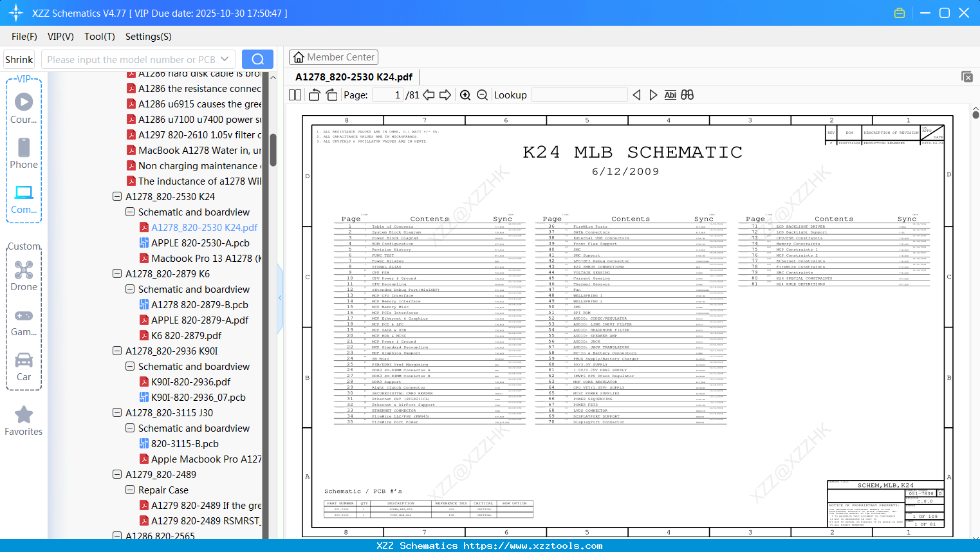Open Favorites in the sidebar

click(24, 421)
